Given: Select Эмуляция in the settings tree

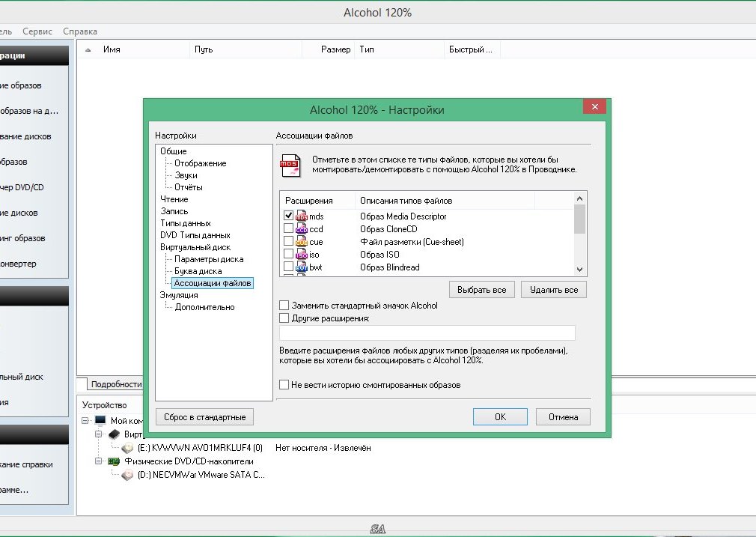Looking at the screenshot, I should pyautogui.click(x=179, y=295).
